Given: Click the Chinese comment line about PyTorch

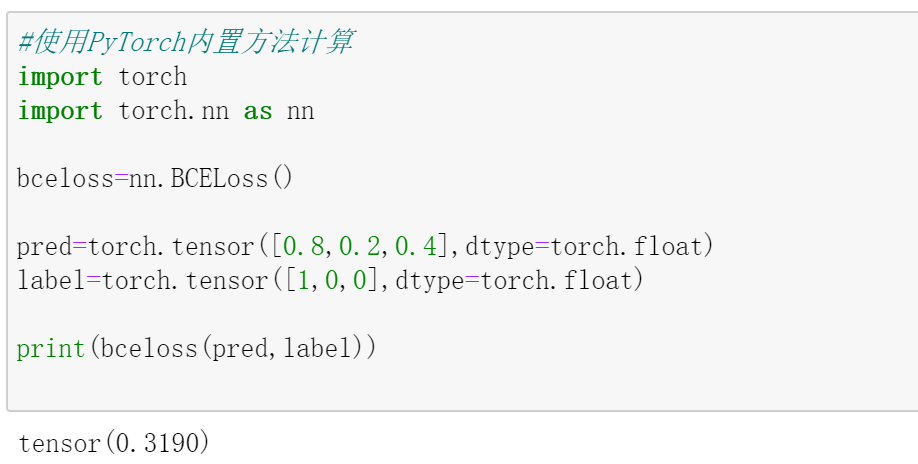Looking at the screenshot, I should pos(186,43).
